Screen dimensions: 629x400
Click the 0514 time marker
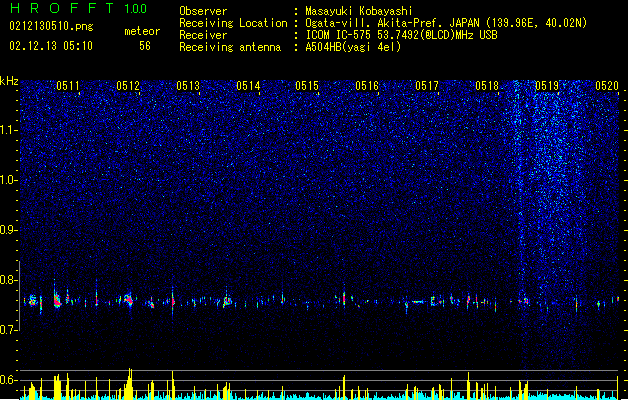tap(248, 86)
